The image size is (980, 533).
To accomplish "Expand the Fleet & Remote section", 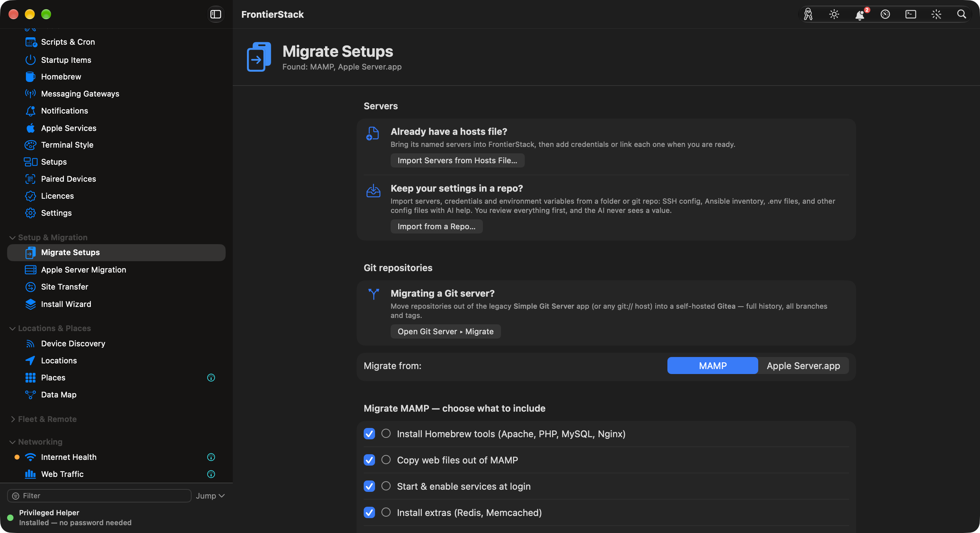I will (12, 419).
